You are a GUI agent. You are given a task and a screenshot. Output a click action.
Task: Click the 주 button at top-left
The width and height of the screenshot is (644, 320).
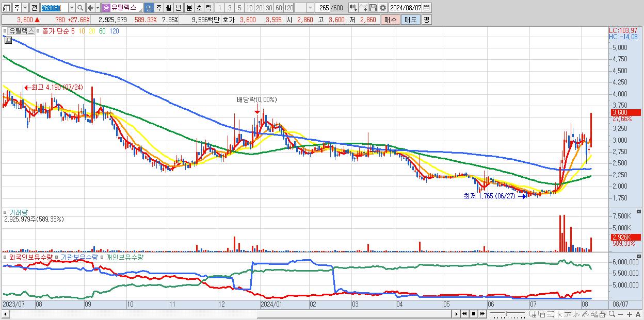(x=17, y=8)
